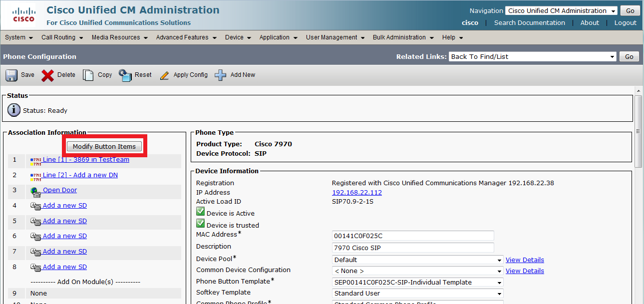Image resolution: width=644 pixels, height=304 pixels.
Task: Click the red Delete X icon
Action: point(47,75)
